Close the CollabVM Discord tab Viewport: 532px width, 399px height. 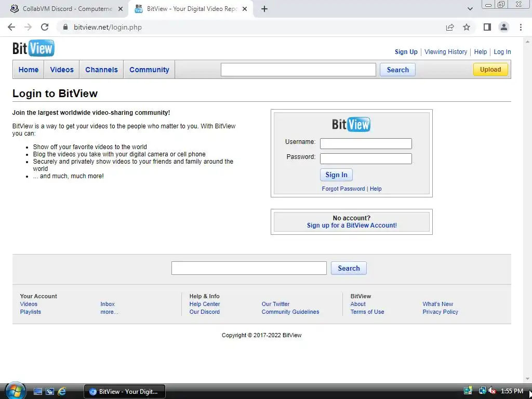[x=120, y=9]
